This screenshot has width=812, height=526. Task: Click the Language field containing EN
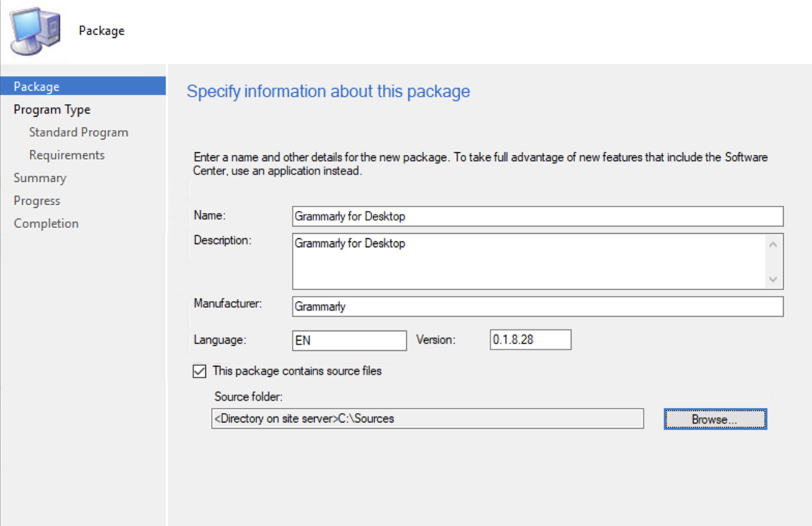[349, 341]
